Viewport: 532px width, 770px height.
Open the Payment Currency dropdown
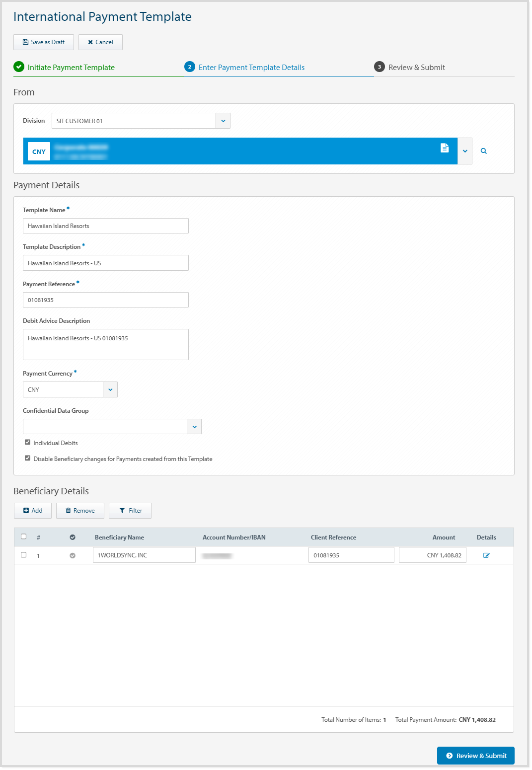pos(110,389)
